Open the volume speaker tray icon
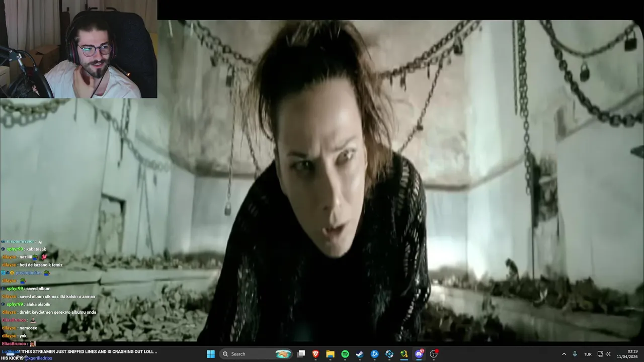 [608, 354]
